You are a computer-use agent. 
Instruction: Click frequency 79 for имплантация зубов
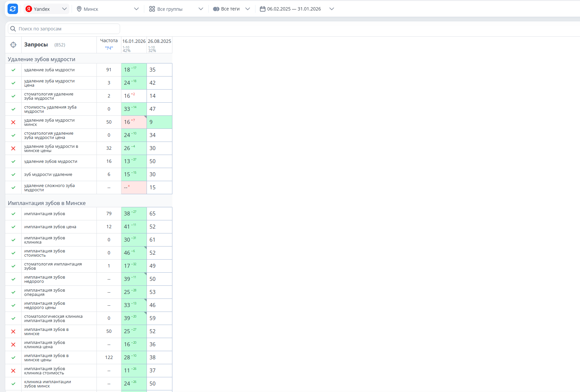click(109, 214)
